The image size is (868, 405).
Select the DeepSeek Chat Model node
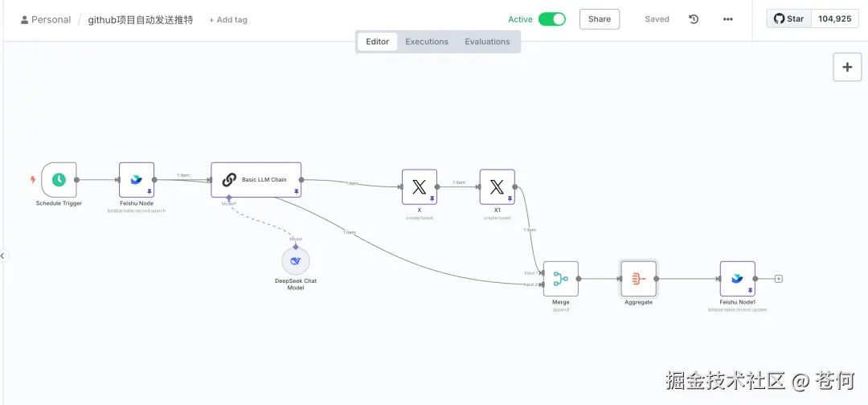click(296, 261)
